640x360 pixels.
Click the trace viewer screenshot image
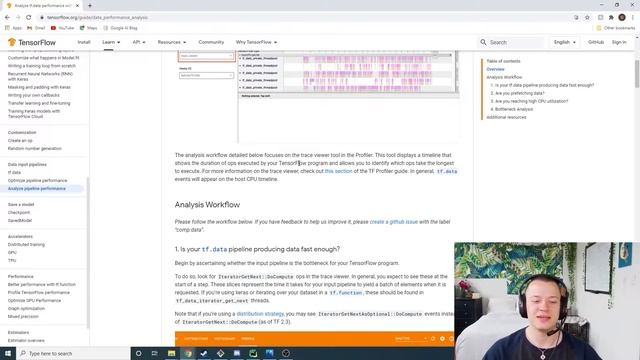point(318,96)
